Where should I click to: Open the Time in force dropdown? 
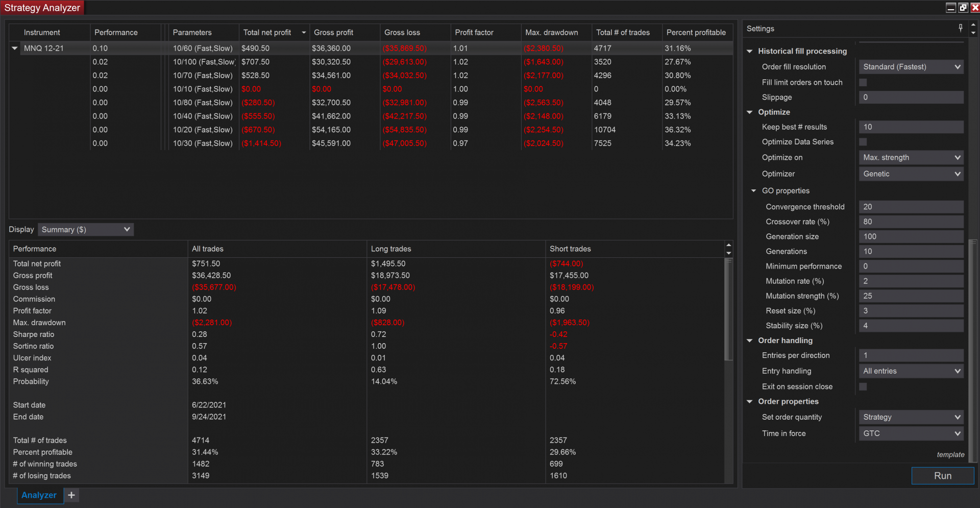[911, 433]
